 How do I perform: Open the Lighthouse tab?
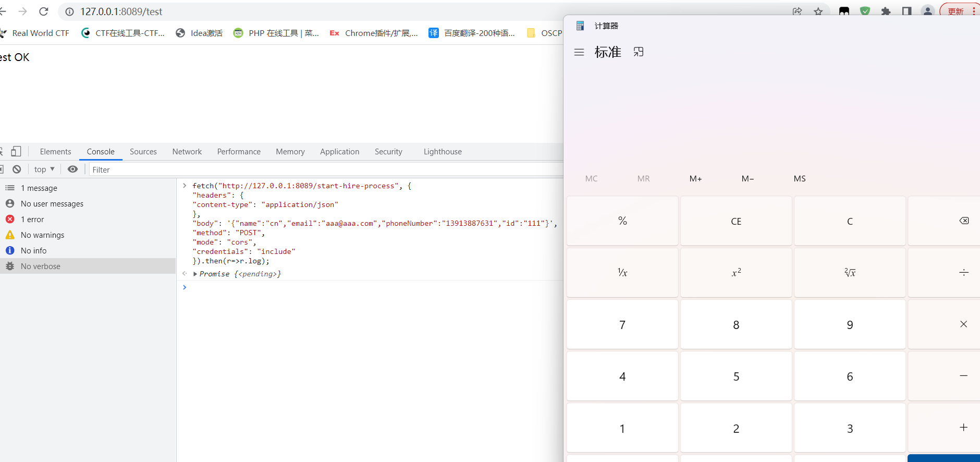(443, 151)
